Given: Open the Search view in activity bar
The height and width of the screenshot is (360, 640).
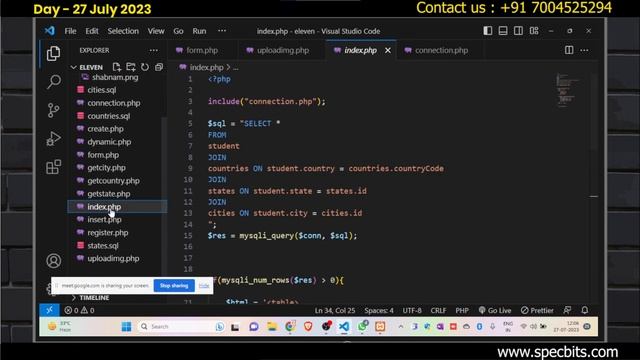Looking at the screenshot, I should (x=53, y=82).
